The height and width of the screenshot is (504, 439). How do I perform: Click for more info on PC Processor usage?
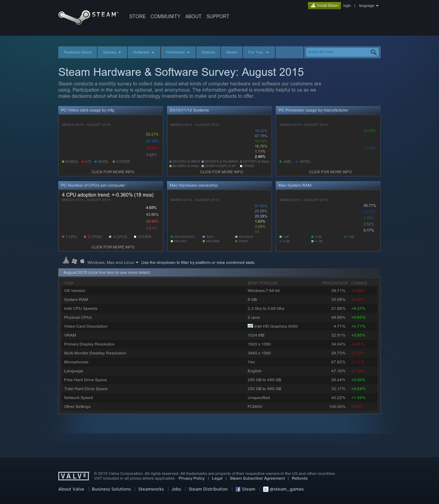click(x=330, y=172)
